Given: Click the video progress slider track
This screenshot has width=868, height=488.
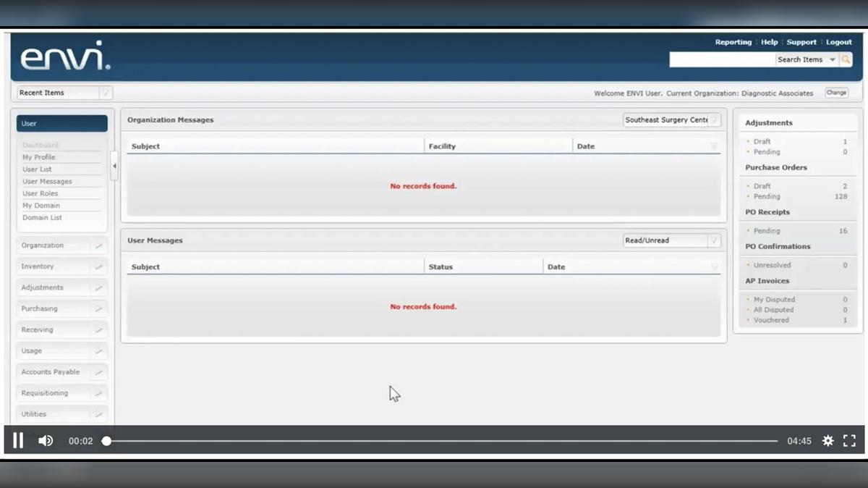Looking at the screenshot, I should pos(441,441).
